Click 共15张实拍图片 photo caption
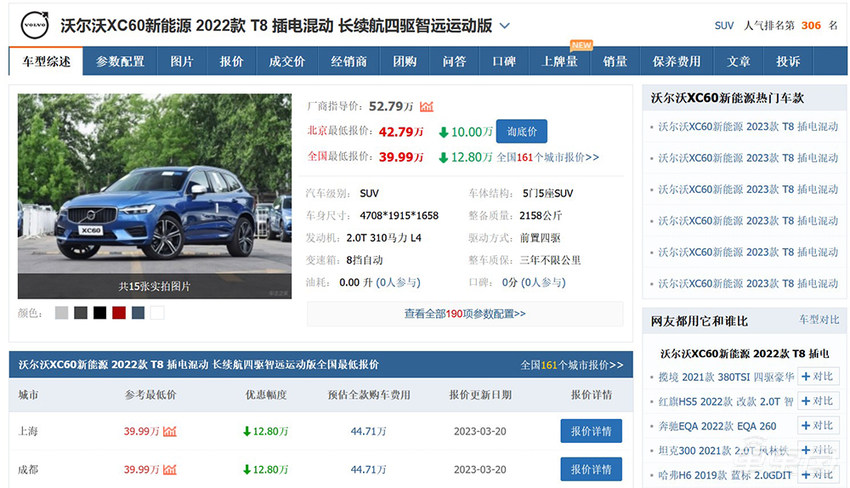 154,286
